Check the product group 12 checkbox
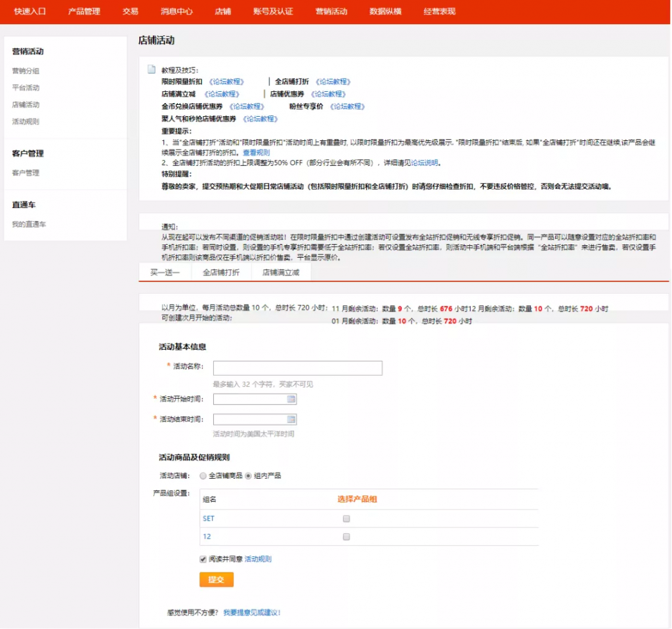 click(346, 537)
